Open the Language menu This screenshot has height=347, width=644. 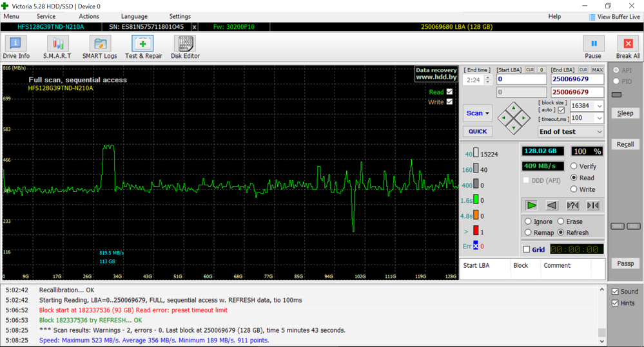pos(134,16)
